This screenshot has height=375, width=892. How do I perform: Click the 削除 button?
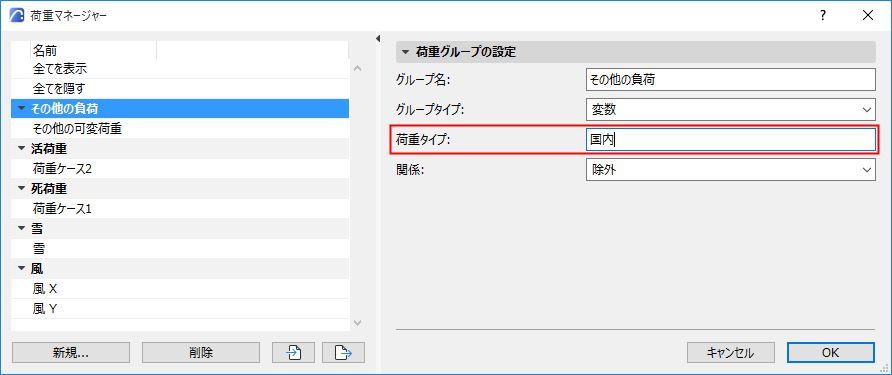click(x=201, y=353)
